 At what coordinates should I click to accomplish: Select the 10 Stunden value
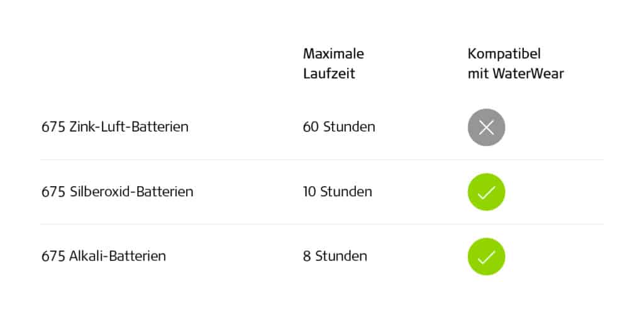click(x=338, y=192)
